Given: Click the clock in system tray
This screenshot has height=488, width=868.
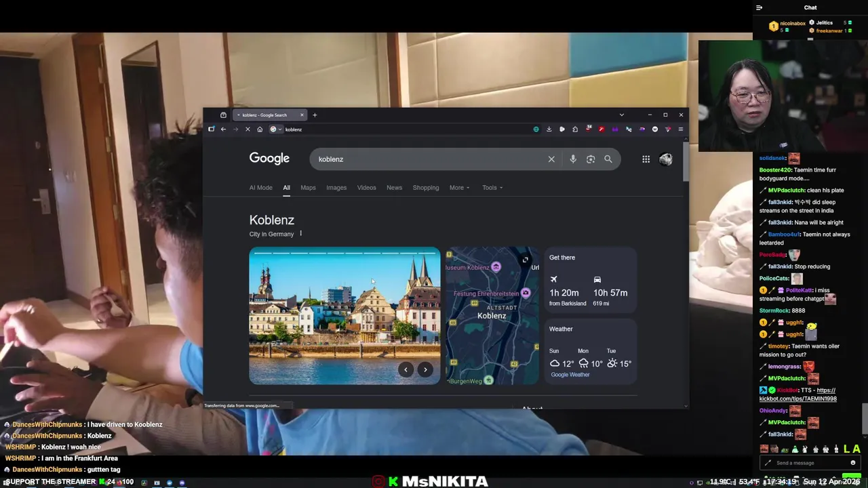Looking at the screenshot, I should 780,482.
